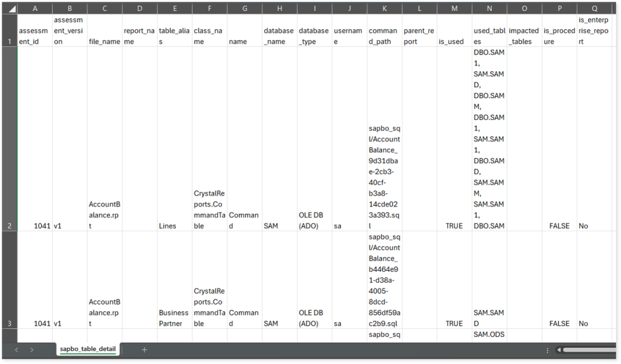Click the horizontal scrollbar left arrow
The width and height of the screenshot is (621, 364).
[559, 349]
